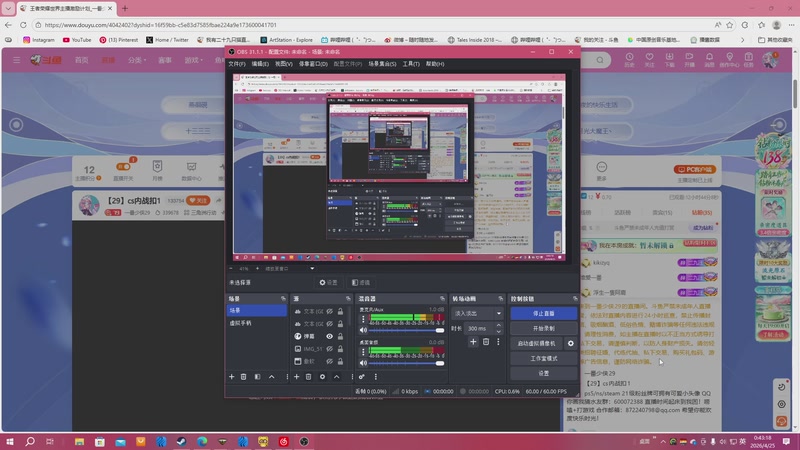
Task: Open the 帮助(H) menu in OBS
Action: [x=435, y=64]
